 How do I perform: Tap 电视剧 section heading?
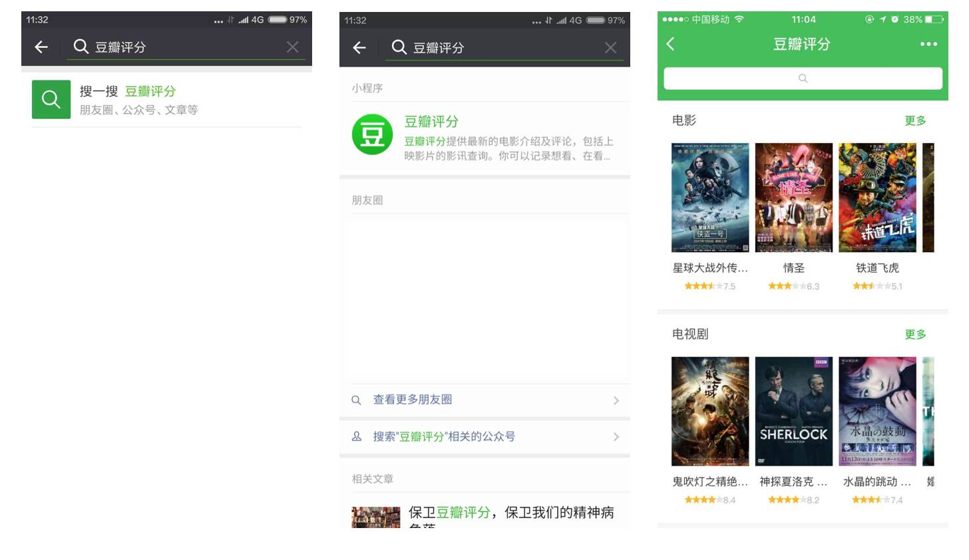(x=690, y=334)
